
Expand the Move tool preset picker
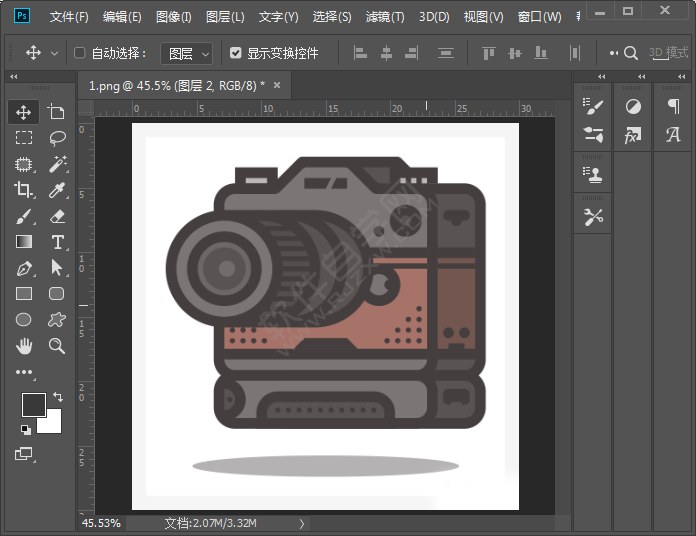(54, 53)
